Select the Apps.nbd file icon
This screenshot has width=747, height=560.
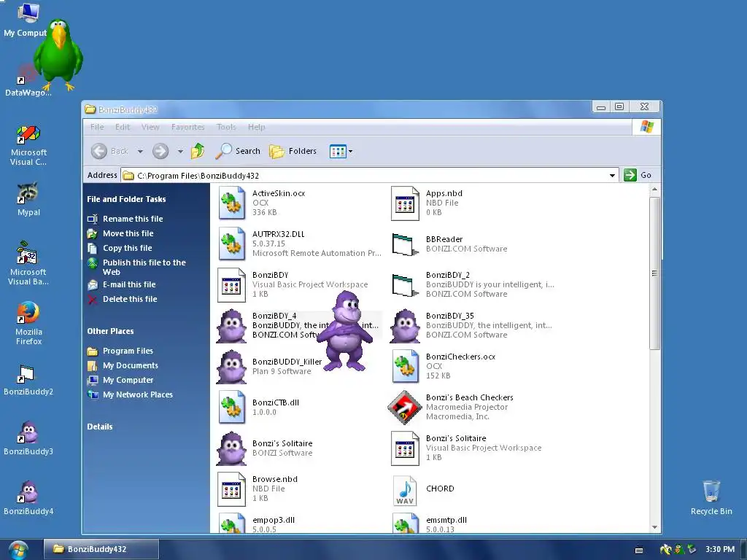pos(405,203)
